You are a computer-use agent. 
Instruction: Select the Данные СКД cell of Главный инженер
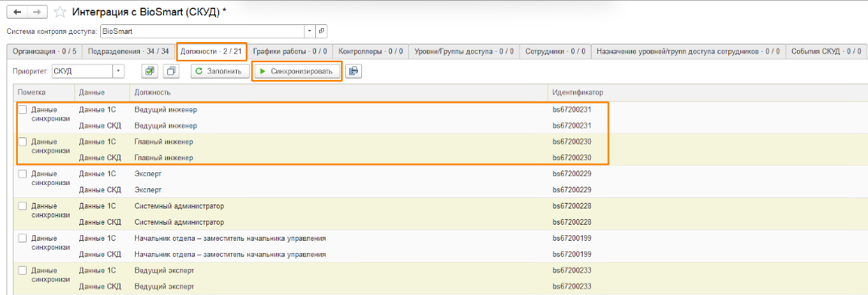(100, 158)
